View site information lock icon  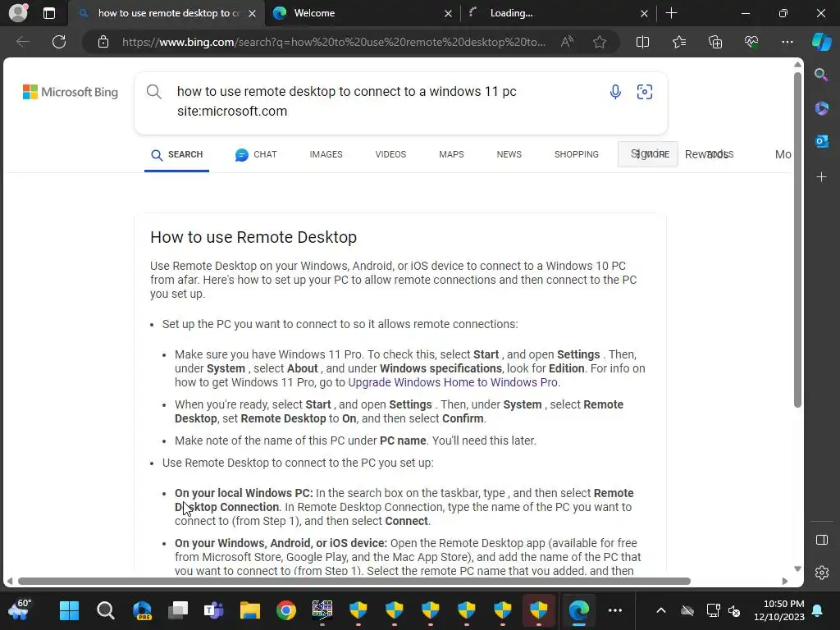click(103, 42)
